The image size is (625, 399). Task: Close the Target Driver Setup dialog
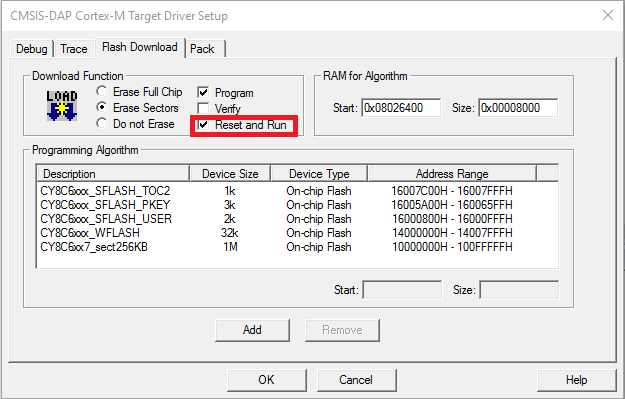click(x=608, y=16)
